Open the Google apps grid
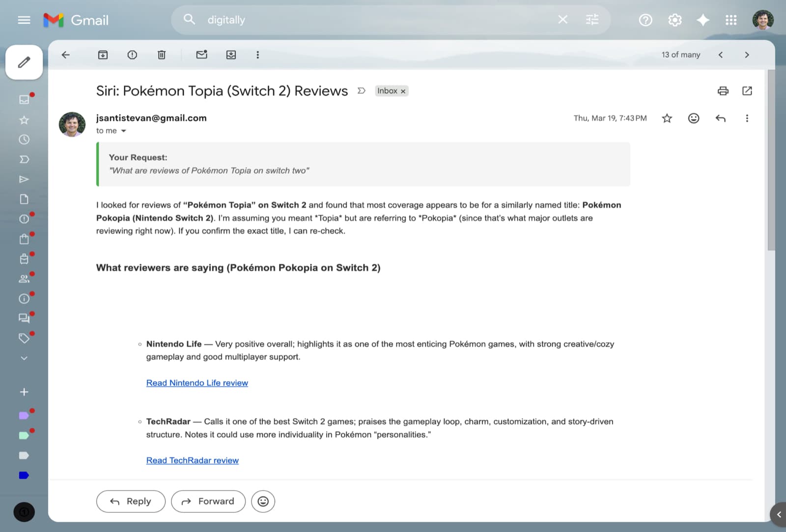Image resolution: width=786 pixels, height=532 pixels. tap(731, 20)
